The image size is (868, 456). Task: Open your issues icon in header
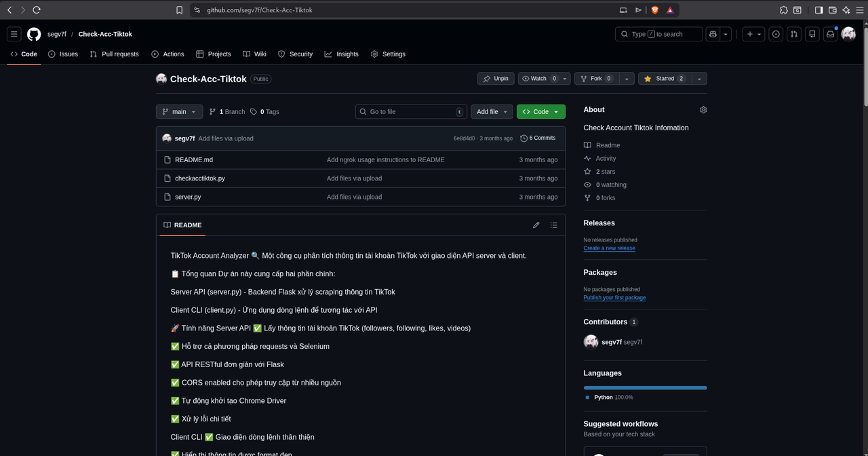[x=776, y=34]
